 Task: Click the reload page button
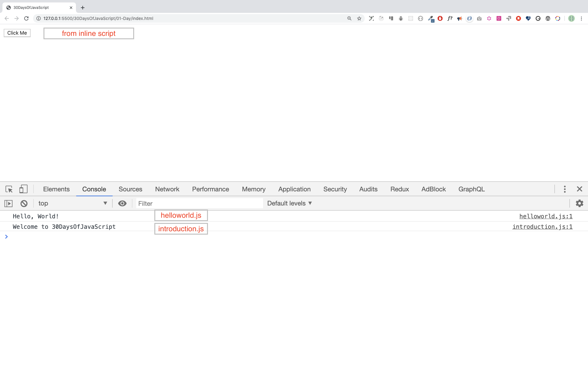pyautogui.click(x=26, y=18)
